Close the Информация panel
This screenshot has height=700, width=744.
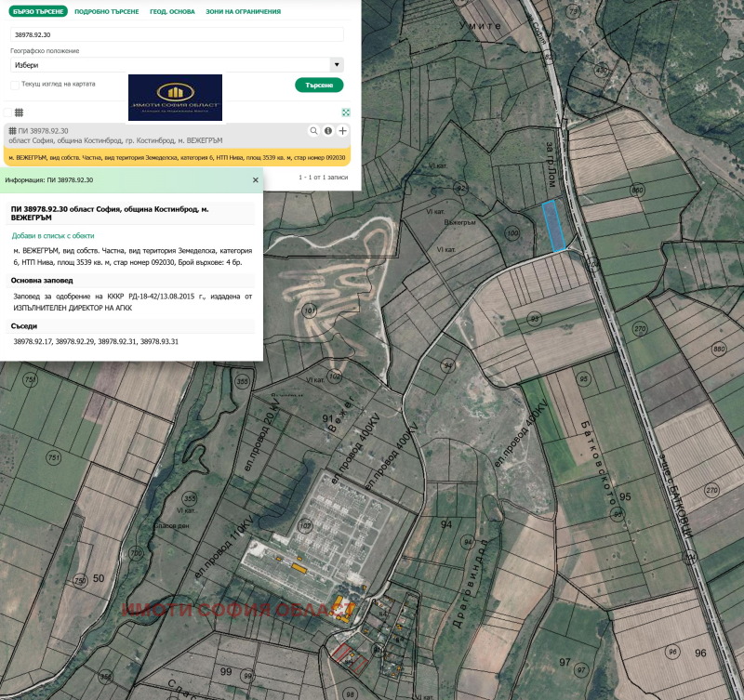pos(256,179)
